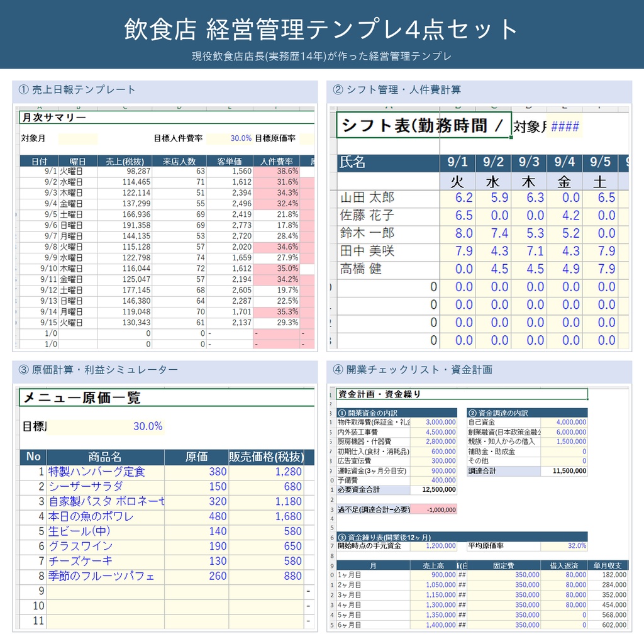Click the 単月収支 column header

pos(607,566)
